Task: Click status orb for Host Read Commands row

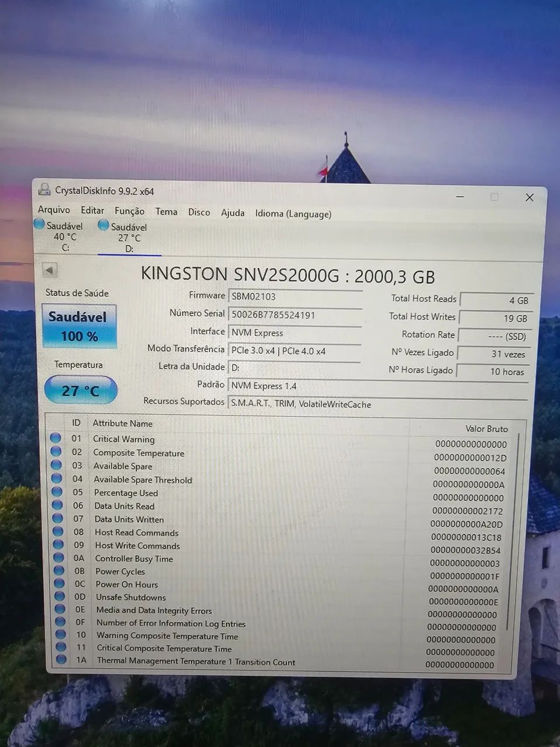Action: click(58, 531)
